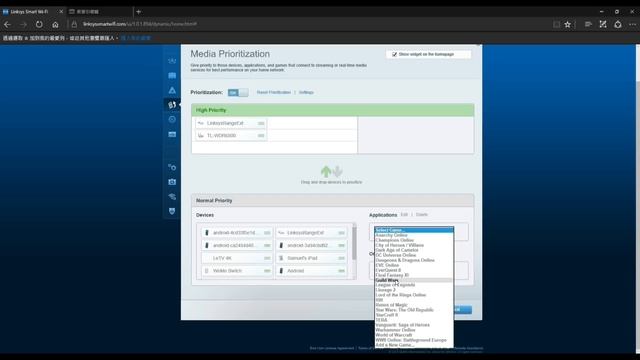Click the Select Game header option
The image size is (640, 360).
pos(413,230)
